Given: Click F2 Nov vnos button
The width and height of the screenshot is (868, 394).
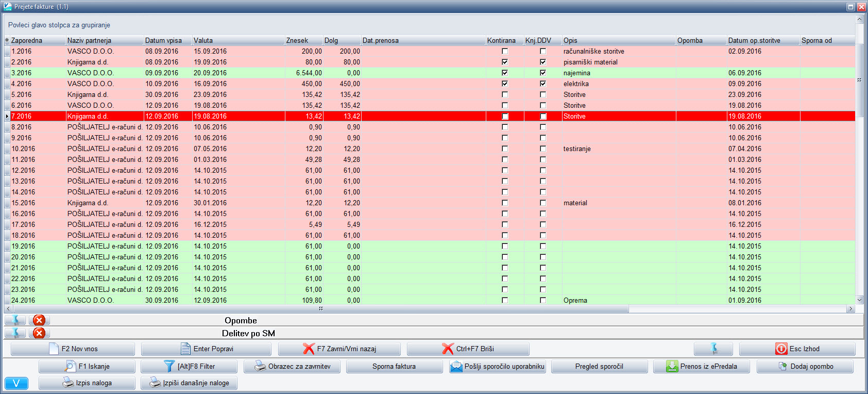Looking at the screenshot, I should pos(73,349).
